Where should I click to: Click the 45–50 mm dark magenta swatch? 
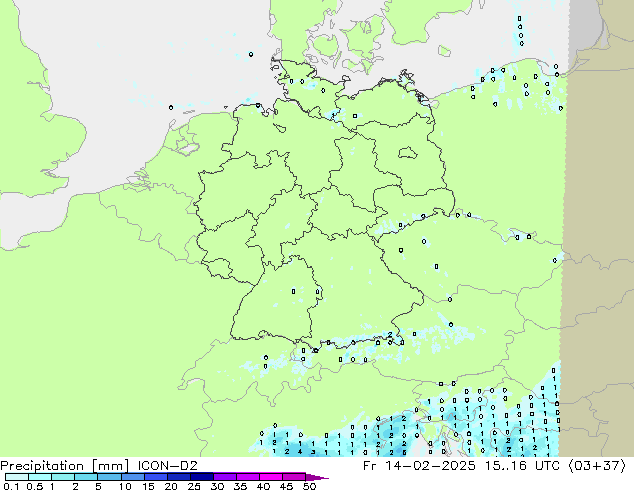pyautogui.click(x=294, y=477)
